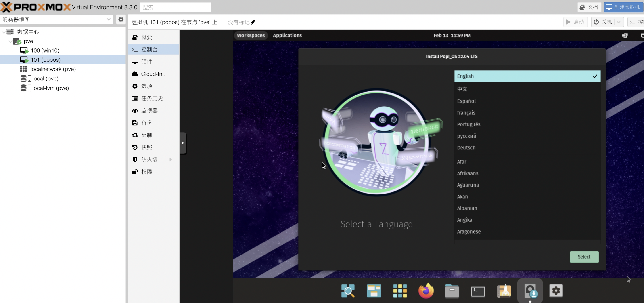
Task: Click the 文档 documentation button
Action: point(589,7)
